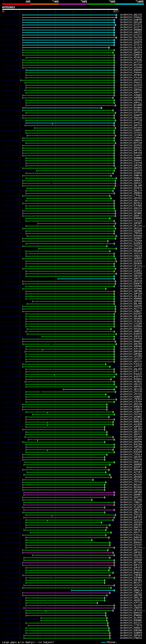Select the UniRef100_Q42082 hit label

(131, 555)
